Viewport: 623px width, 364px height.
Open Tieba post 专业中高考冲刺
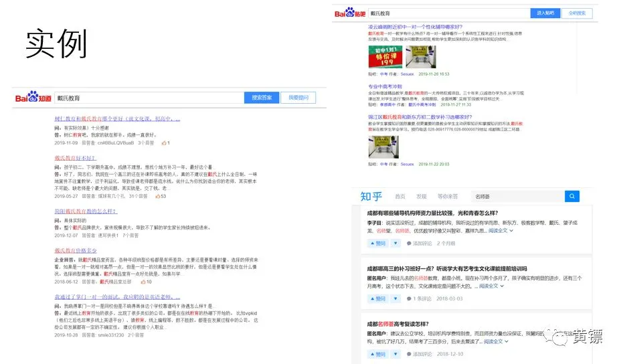385,86
